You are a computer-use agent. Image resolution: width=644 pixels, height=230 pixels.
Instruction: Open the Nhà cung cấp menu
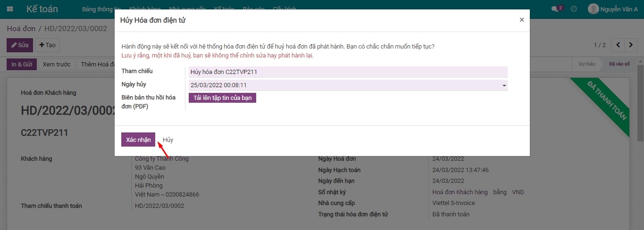coord(187,9)
